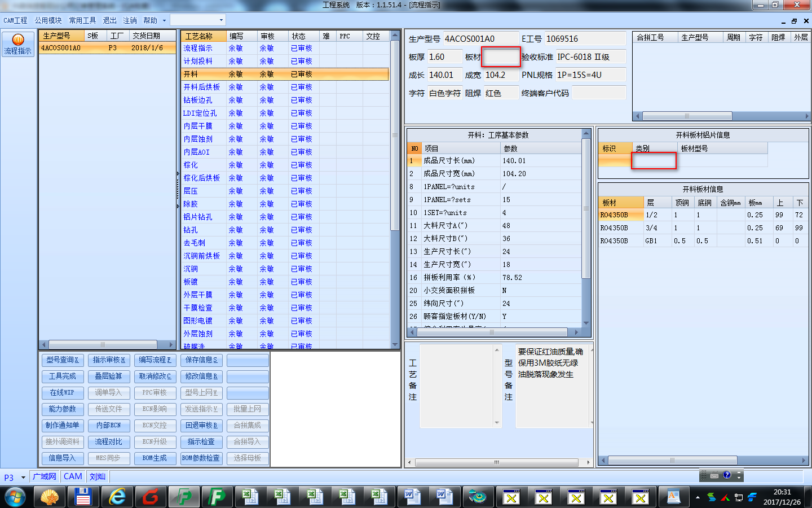Expand the toolbar combo box dropdown
812x508 pixels.
(221, 20)
